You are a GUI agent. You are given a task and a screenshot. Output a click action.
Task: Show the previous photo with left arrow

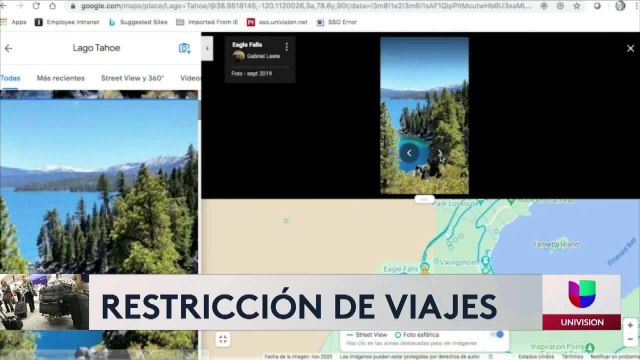tap(409, 153)
